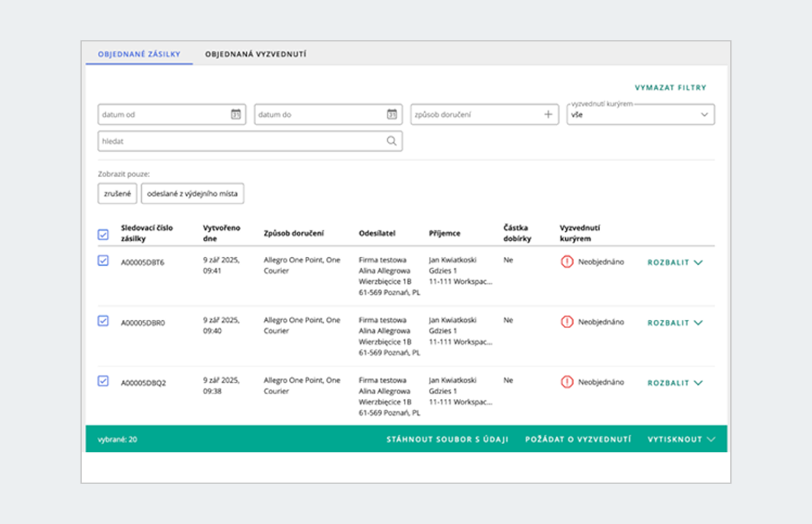Open calendar icon in 'datum od' field
This screenshot has width=812, height=524.
pos(235,114)
